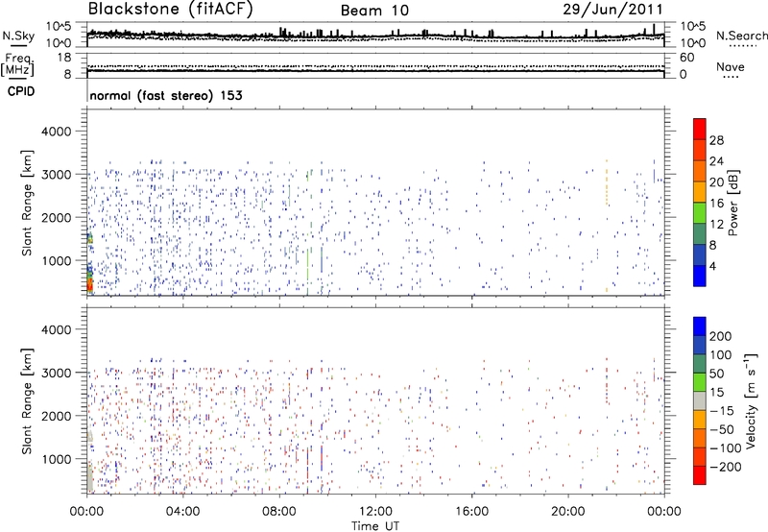Click the '60' tick on the Nave axis
The height and width of the screenshot is (532, 768).
(686, 58)
